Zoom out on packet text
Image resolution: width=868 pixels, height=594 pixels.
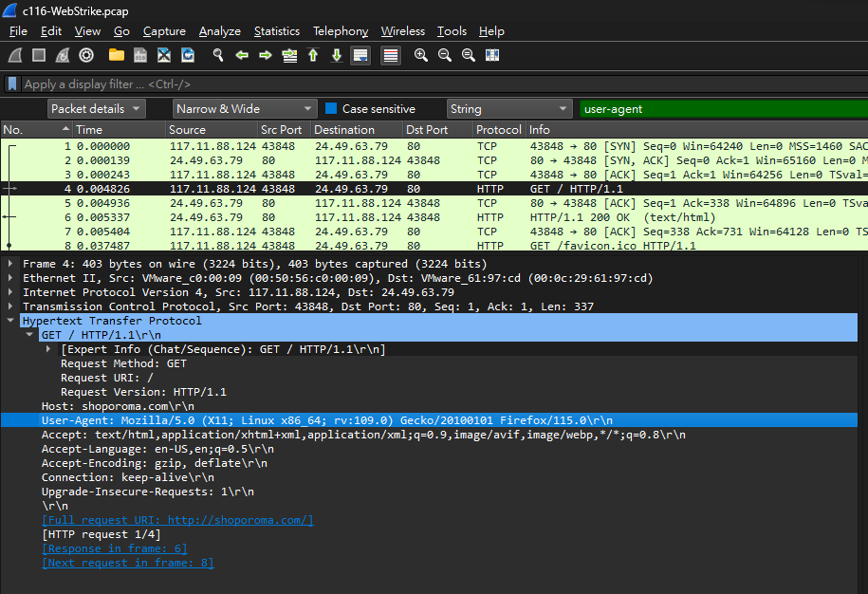pos(445,55)
